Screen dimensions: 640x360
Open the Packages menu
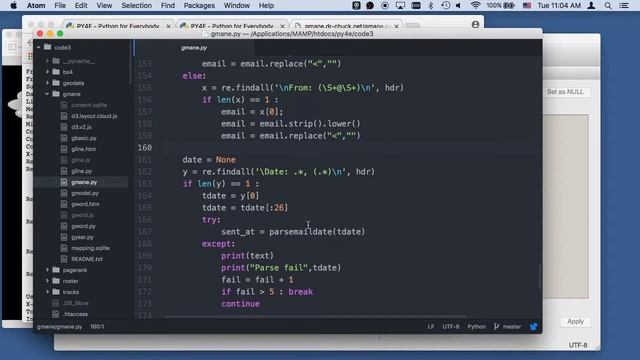pos(199,5)
